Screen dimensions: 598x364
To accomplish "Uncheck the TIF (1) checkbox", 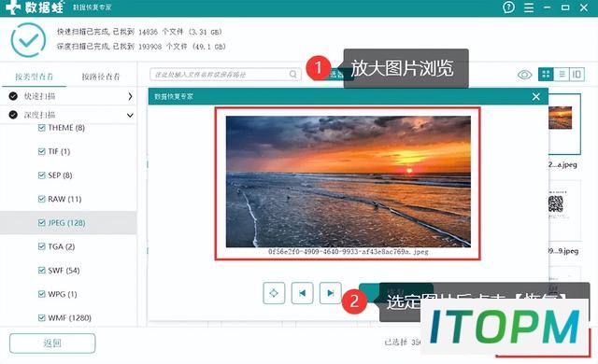I will tap(41, 151).
